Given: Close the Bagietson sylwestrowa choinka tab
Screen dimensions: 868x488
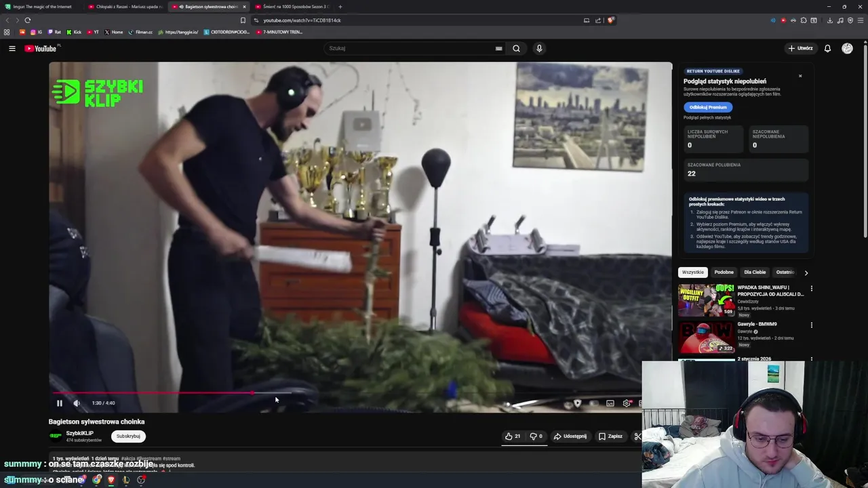Looking at the screenshot, I should click(x=244, y=7).
